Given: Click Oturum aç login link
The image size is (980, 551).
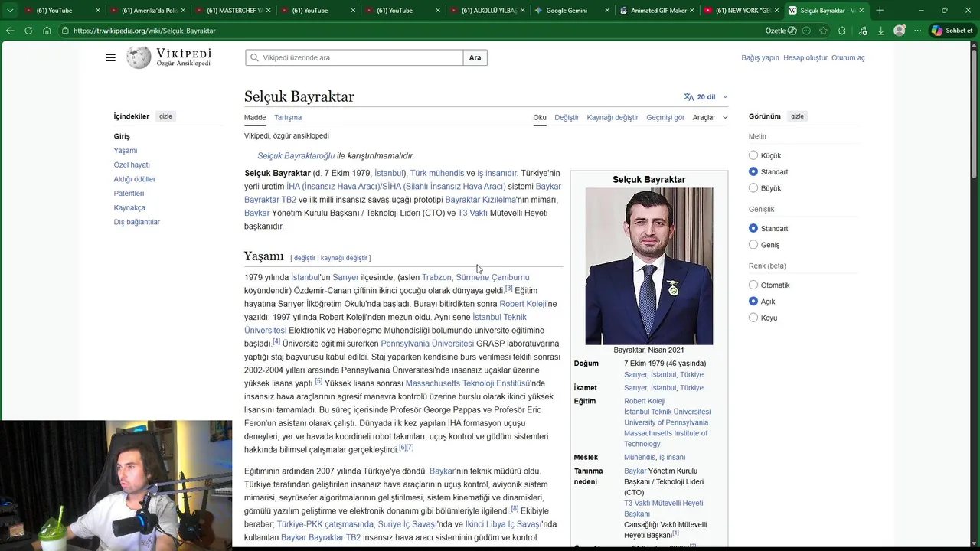Looking at the screenshot, I should 848,57.
